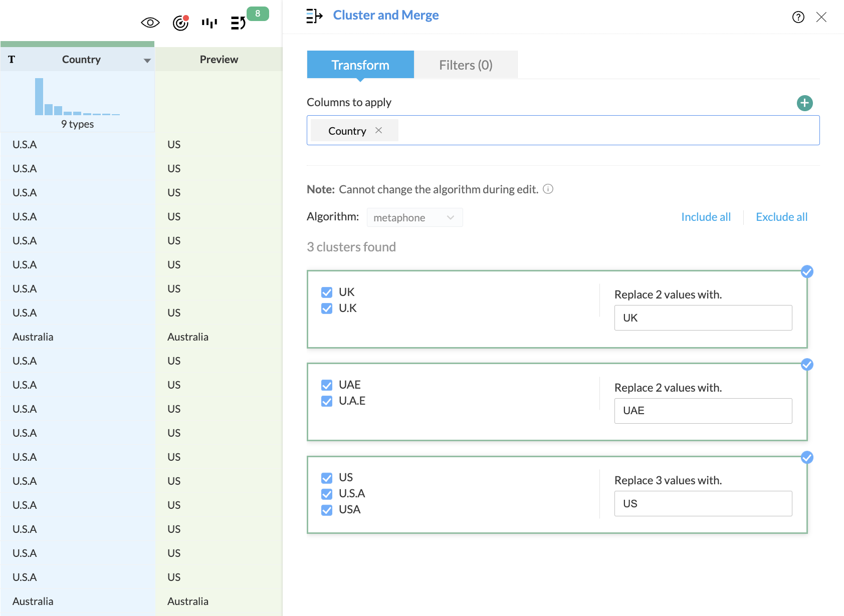
Task: Toggle the UK cluster round checkmark
Action: (807, 271)
